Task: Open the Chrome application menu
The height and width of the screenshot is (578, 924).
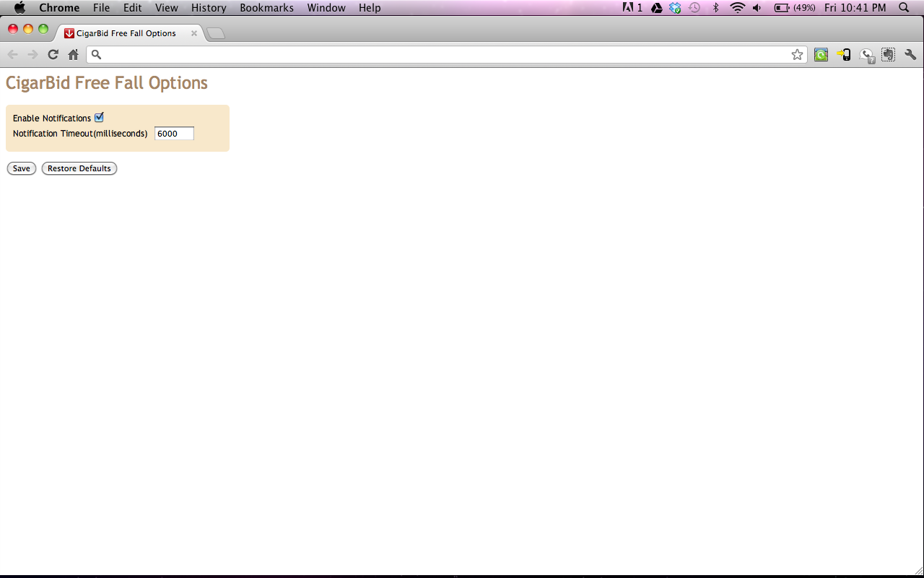Action: click(59, 8)
